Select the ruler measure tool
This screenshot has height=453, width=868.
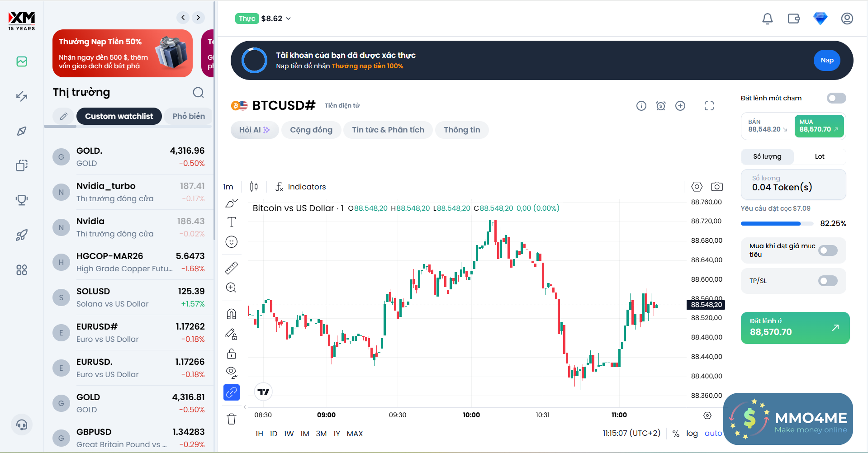pos(231,268)
